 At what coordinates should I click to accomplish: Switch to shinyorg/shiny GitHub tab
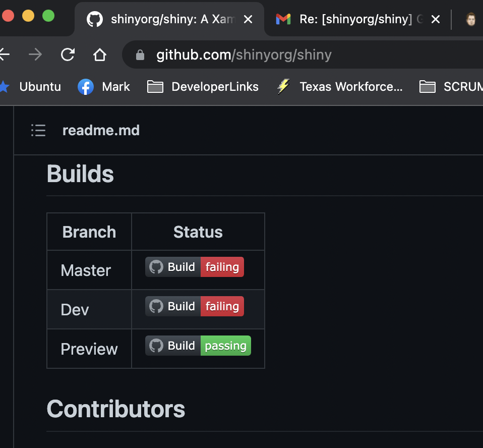(169, 19)
